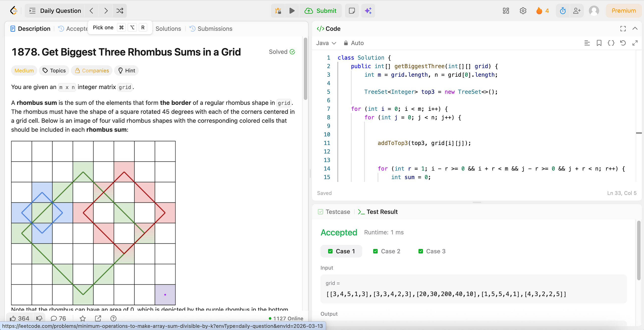Expand the editor with diagonal arrows icon
Screen dimensions: 644x330
click(x=635, y=43)
